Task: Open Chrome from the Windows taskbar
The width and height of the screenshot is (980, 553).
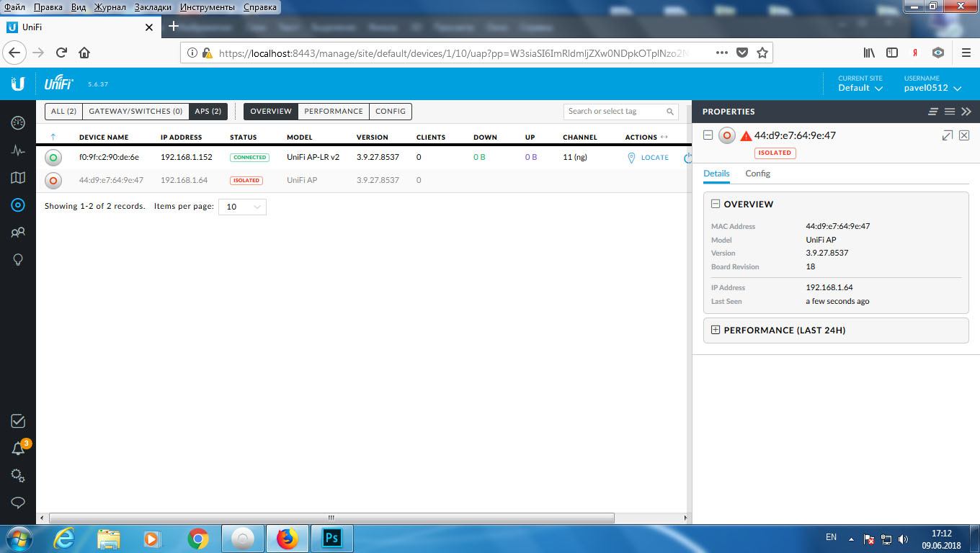Action: tap(198, 538)
